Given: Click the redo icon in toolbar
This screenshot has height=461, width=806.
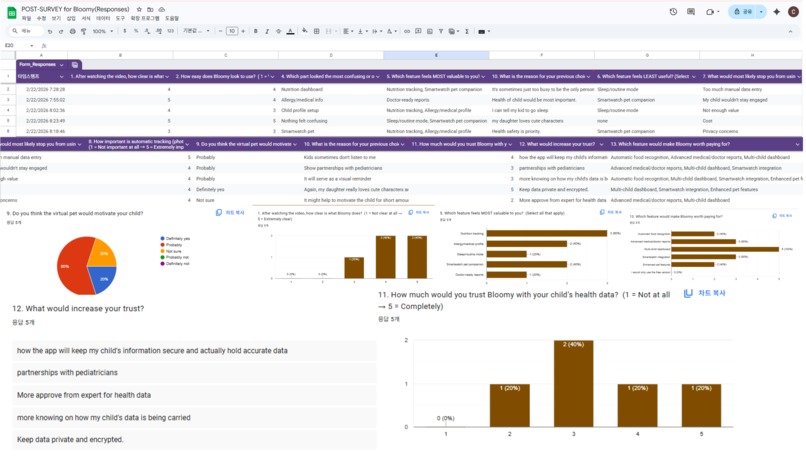Looking at the screenshot, I should click(61, 31).
